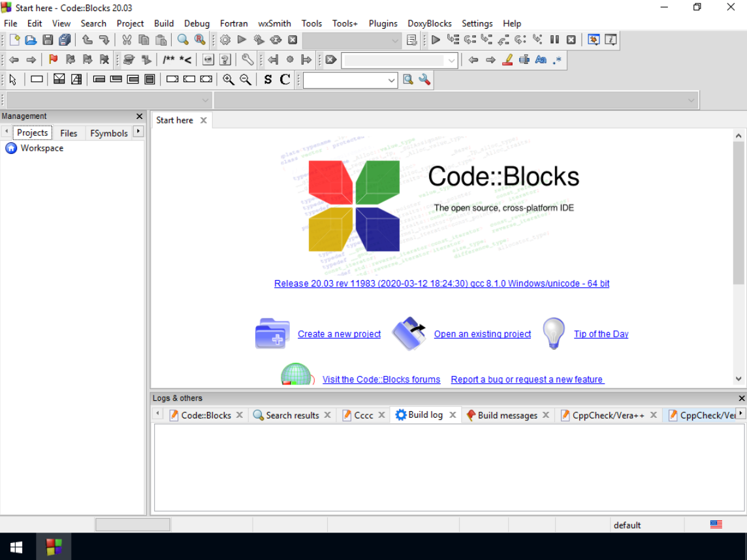Viewport: 747px width, 560px height.
Task: Click the Open file folder icon
Action: tap(31, 40)
